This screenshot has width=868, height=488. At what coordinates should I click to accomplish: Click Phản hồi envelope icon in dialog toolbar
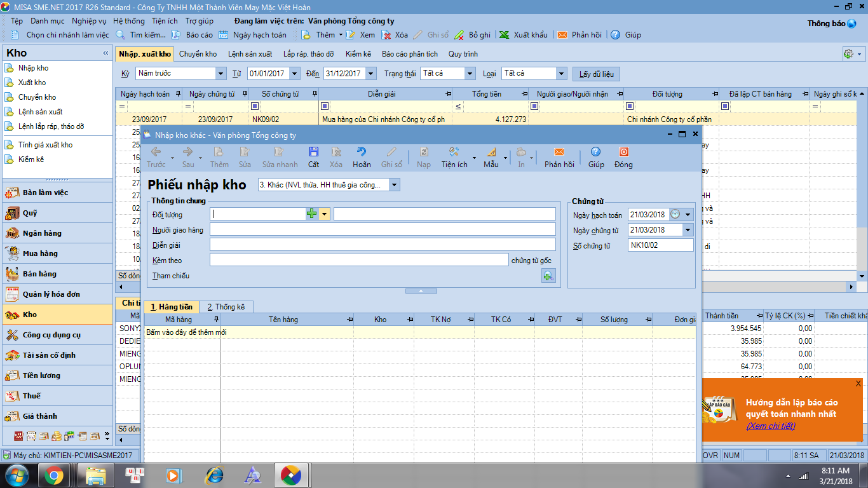point(559,152)
